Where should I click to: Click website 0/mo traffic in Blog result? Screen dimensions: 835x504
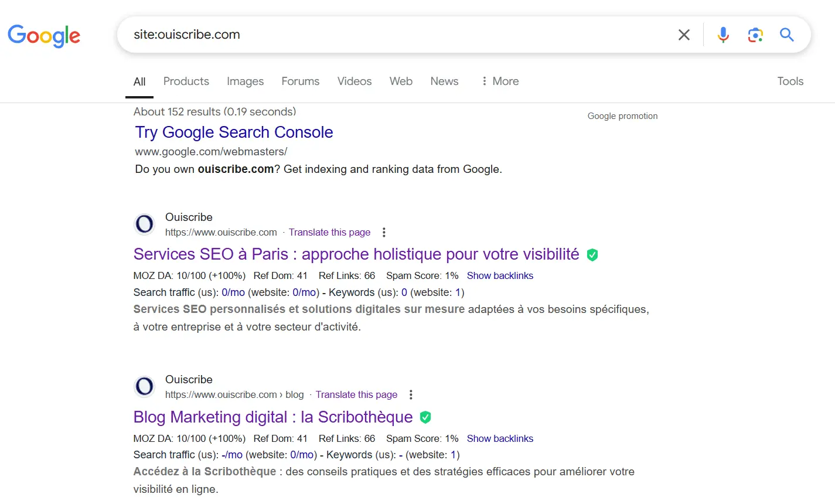coord(302,455)
